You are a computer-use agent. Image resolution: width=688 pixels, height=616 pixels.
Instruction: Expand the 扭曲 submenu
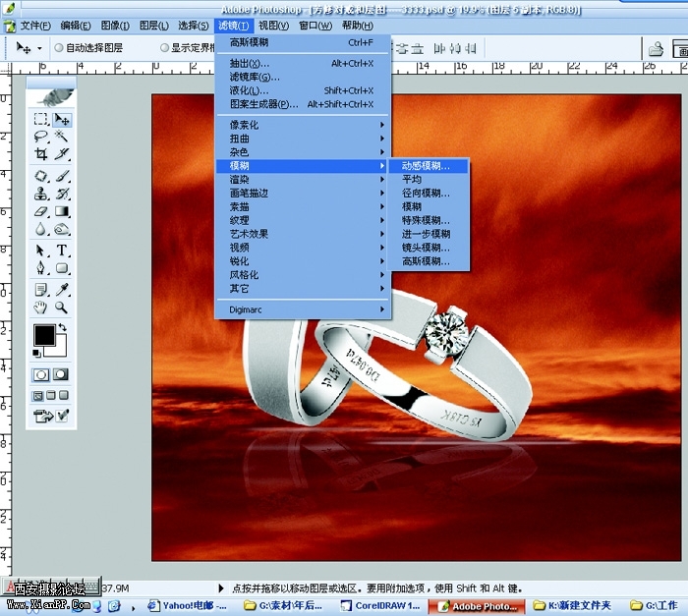tap(303, 139)
